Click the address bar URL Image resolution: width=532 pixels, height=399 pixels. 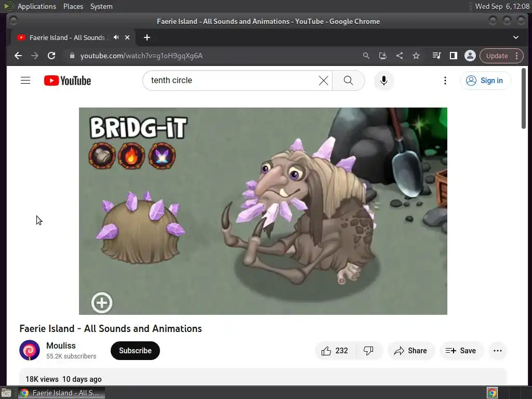point(141,56)
